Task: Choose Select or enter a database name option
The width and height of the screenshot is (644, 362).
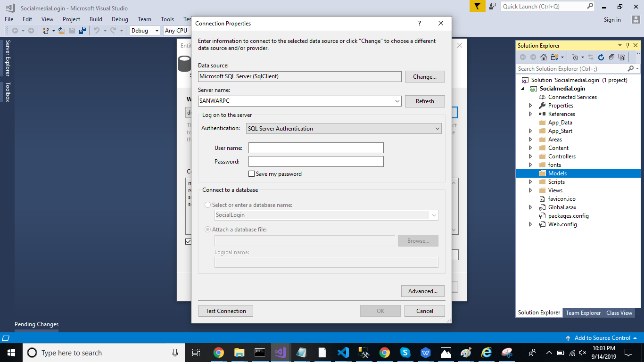Action: click(208, 205)
